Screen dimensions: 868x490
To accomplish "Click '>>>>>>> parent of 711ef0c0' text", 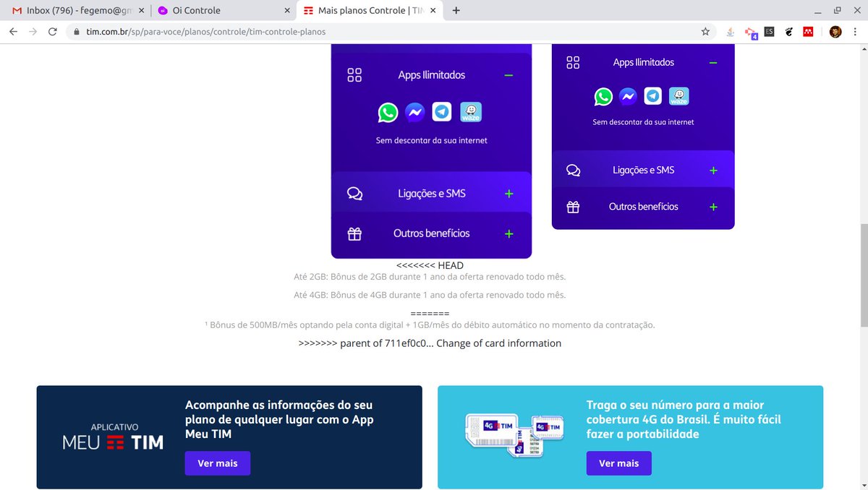I will pos(430,343).
